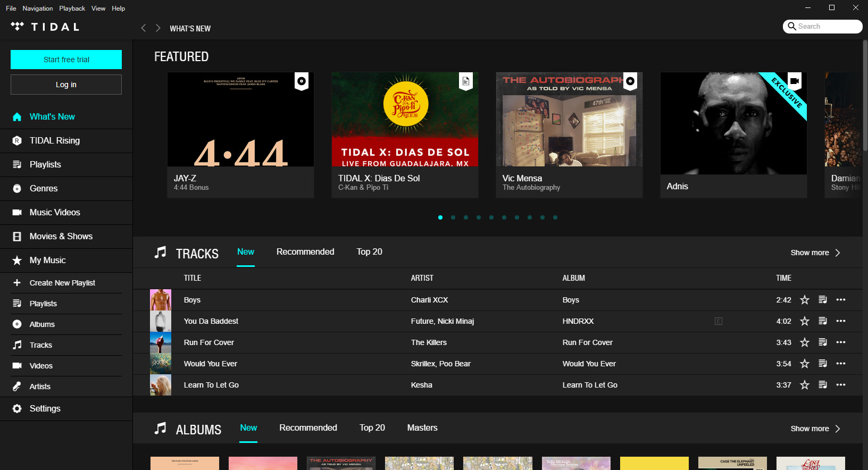The width and height of the screenshot is (868, 470).
Task: Click the Search input field
Action: click(x=823, y=27)
